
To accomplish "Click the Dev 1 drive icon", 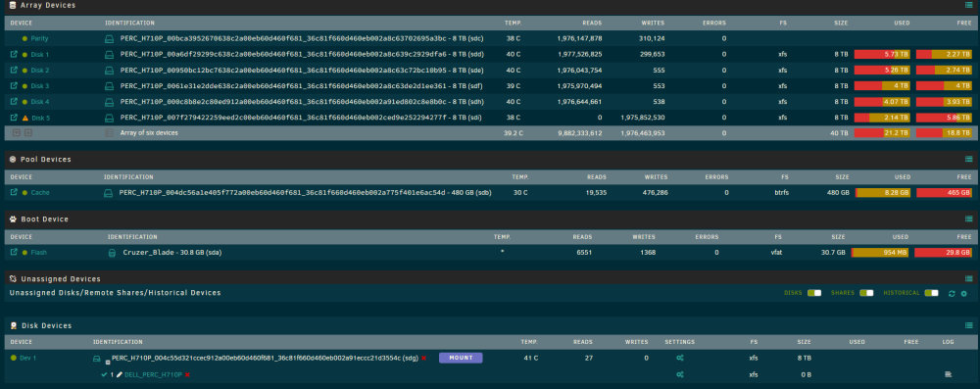I will (x=97, y=359).
